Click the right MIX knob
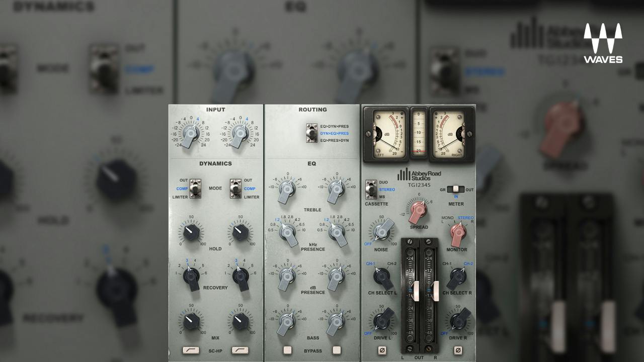644x362 pixels. pos(240,321)
